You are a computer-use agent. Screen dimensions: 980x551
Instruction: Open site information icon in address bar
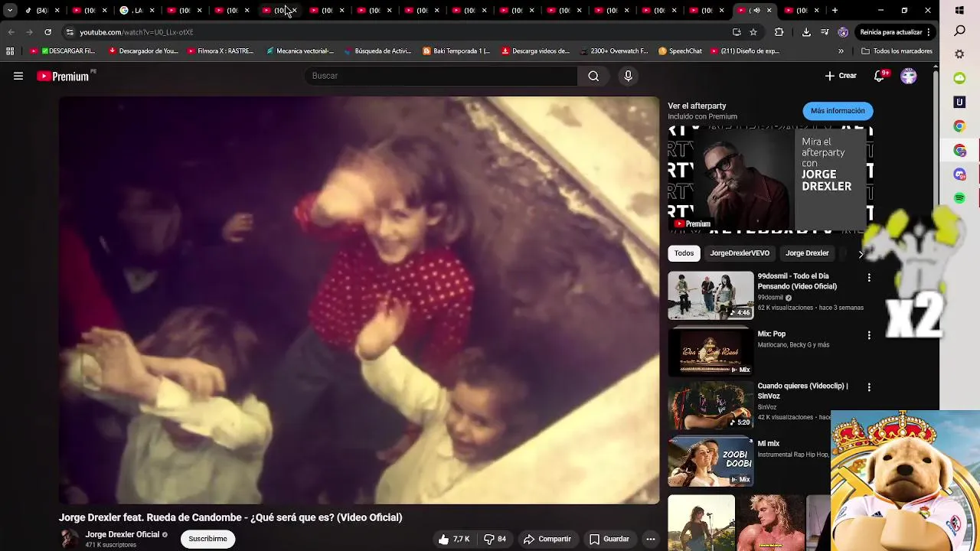tap(69, 32)
